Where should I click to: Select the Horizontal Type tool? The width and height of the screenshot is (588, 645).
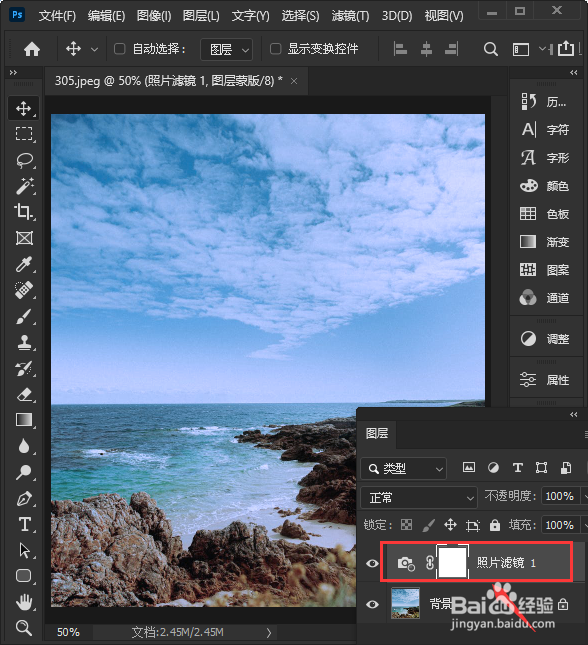[x=24, y=524]
